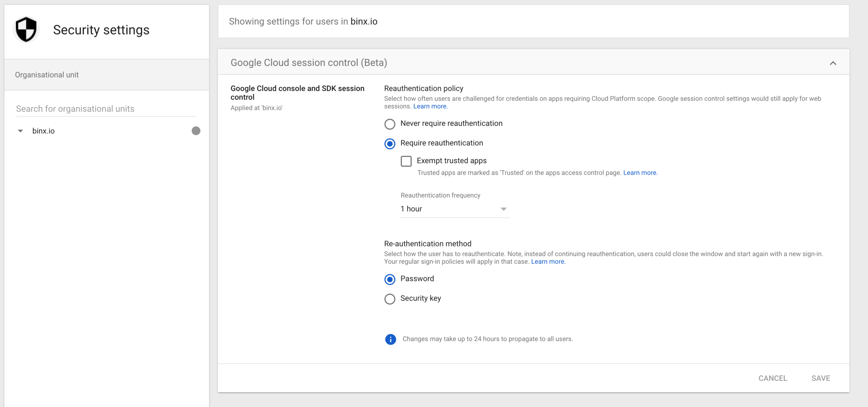Click the Reauthentication frequency label

point(440,195)
